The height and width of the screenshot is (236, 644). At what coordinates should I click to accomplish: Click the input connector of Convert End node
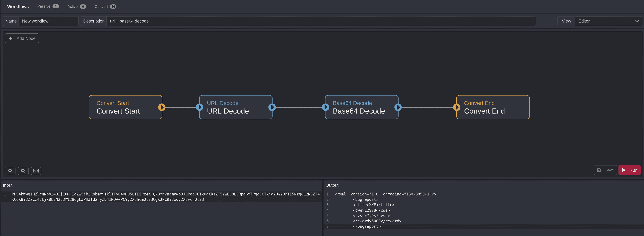tap(457, 107)
